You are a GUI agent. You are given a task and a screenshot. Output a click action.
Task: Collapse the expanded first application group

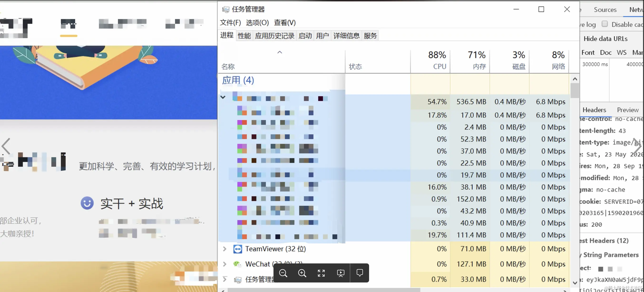223,97
